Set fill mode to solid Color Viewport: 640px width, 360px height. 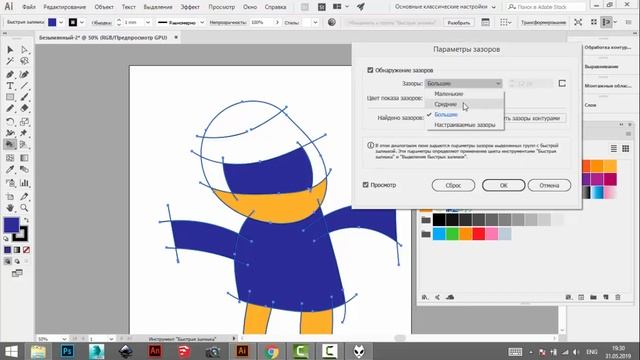click(x=7, y=250)
